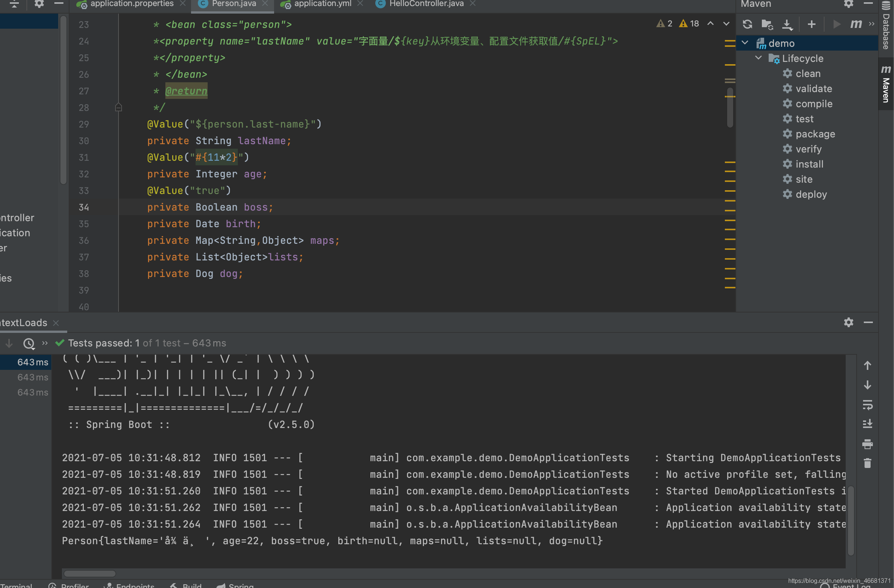The width and height of the screenshot is (894, 588).
Task: Select the compile lifecycle goal
Action: [x=808, y=103]
